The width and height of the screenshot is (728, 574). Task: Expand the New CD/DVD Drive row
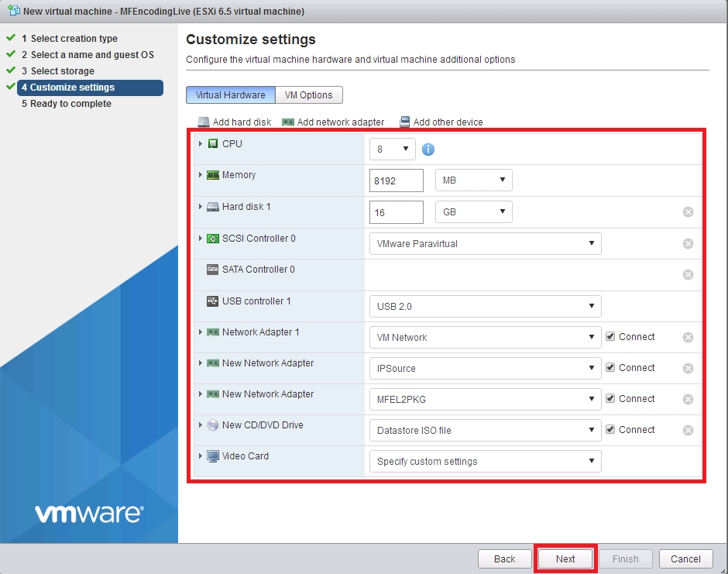tap(200, 425)
